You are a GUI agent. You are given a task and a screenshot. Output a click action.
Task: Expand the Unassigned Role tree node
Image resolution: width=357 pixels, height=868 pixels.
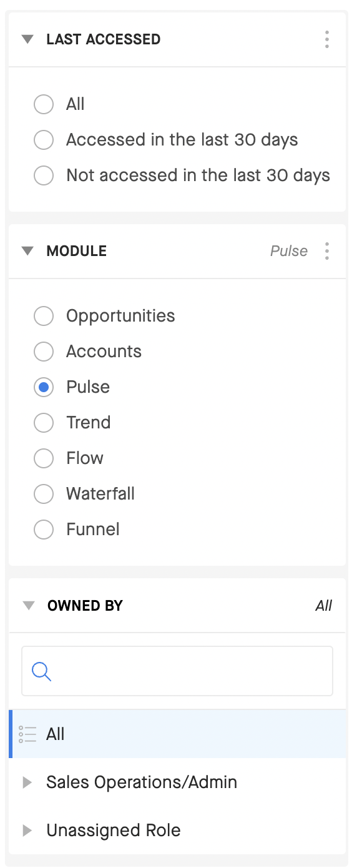point(27,831)
